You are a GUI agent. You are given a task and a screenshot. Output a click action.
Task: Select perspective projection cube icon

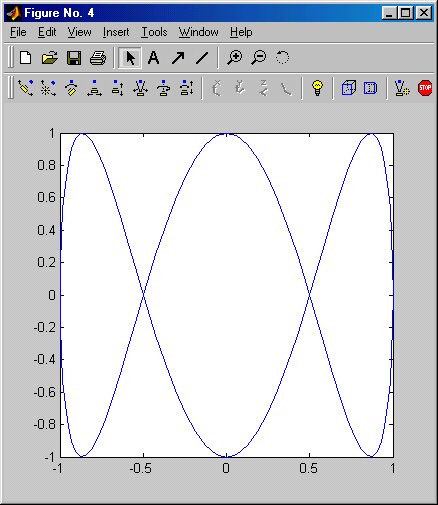tap(349, 88)
